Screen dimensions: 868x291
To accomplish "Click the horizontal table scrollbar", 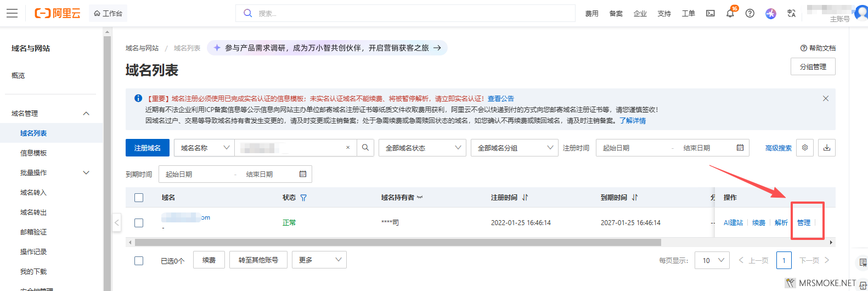I will pos(398,242).
